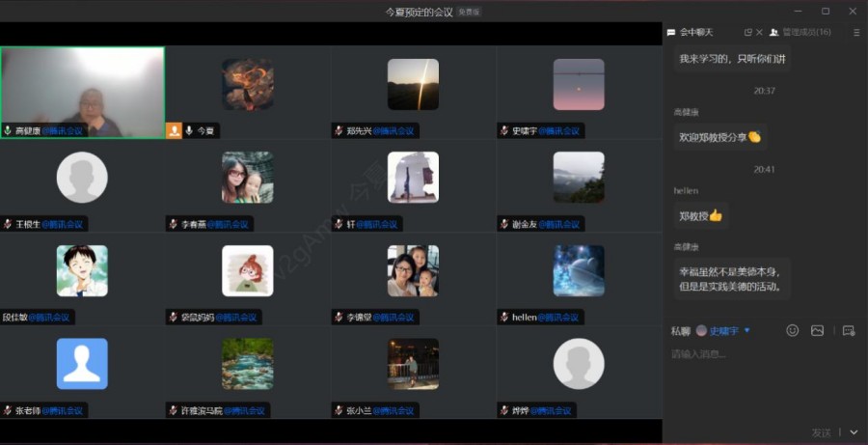Click the message input field
Viewport: 868px width, 445px height.
tap(762, 376)
